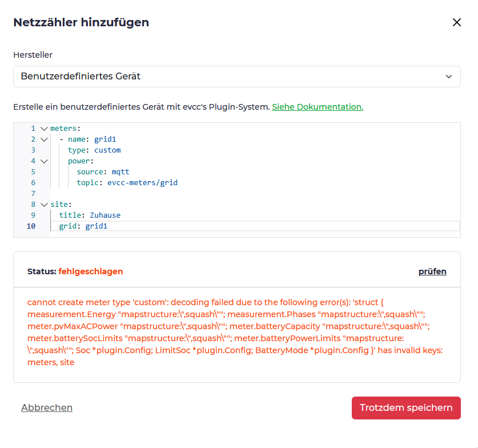Click the title: Zuhause code line
478x448 pixels.
[90, 215]
